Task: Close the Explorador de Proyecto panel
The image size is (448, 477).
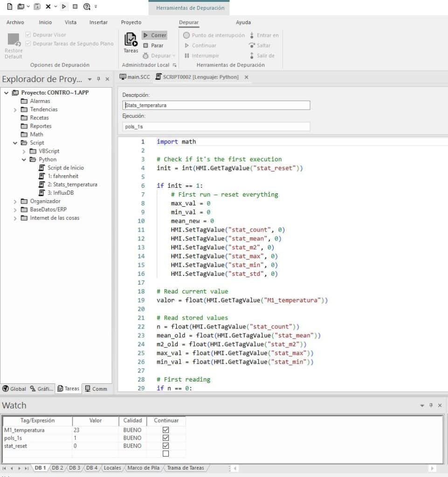Action: tap(107, 79)
